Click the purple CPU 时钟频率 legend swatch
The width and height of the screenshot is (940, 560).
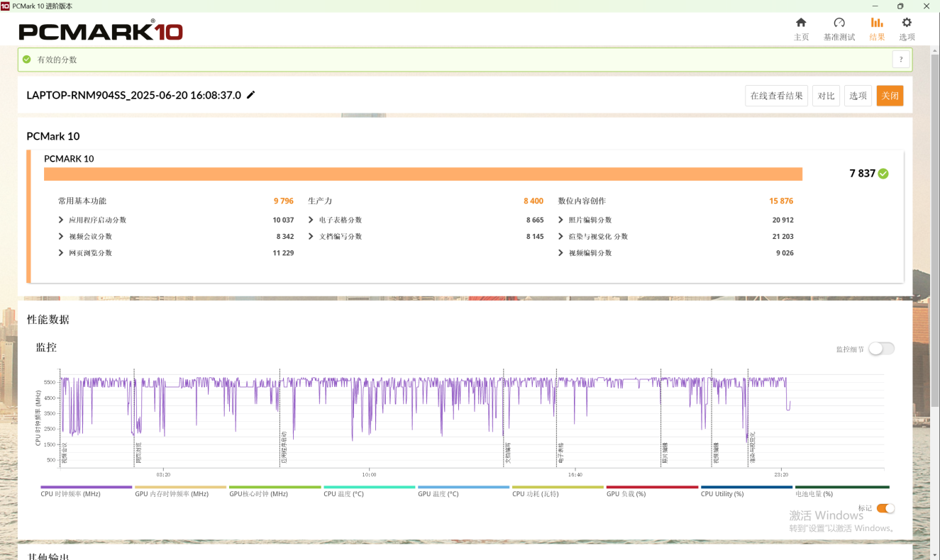tap(87, 487)
